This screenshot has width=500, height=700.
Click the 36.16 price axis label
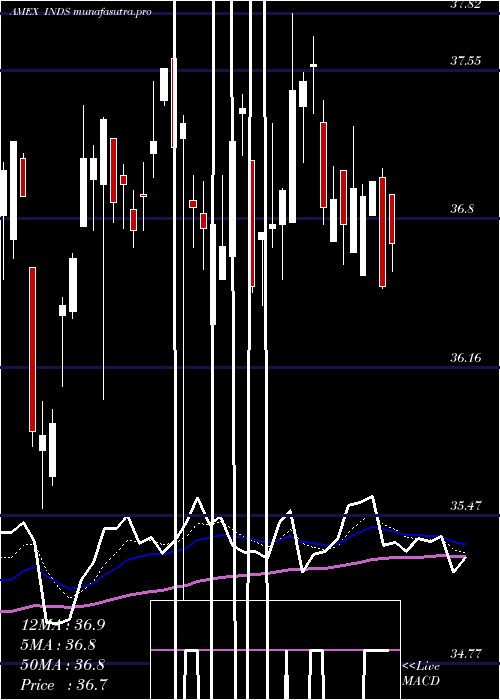click(466, 358)
